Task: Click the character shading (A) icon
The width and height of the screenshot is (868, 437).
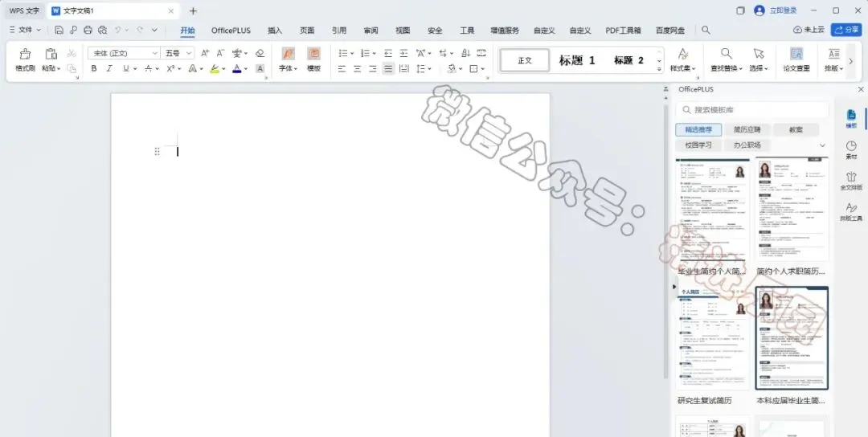Action: (x=260, y=68)
